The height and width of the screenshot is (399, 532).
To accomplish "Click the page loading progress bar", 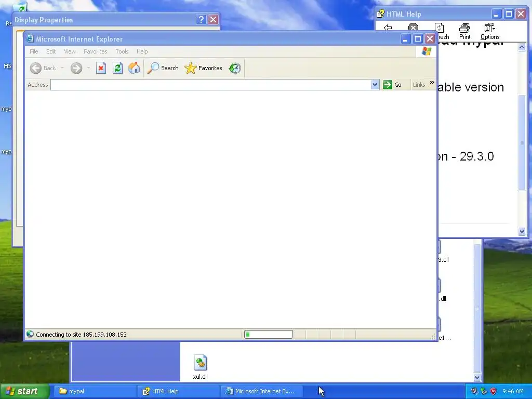I will point(269,335).
